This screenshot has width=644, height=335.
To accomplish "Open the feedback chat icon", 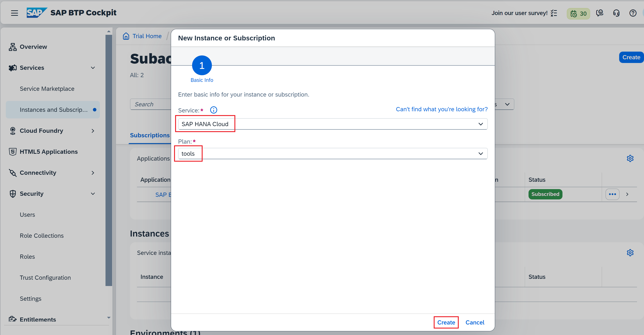I will tap(600, 13).
